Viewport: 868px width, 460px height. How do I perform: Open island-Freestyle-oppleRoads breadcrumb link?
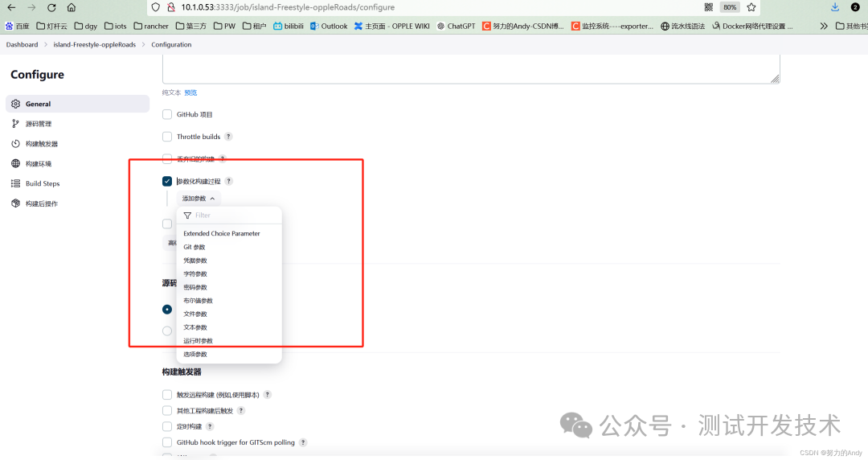click(95, 44)
